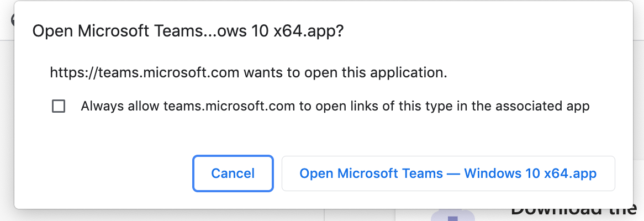Click the empty square box beside 'Always allow'
644x221 pixels.
(59, 107)
